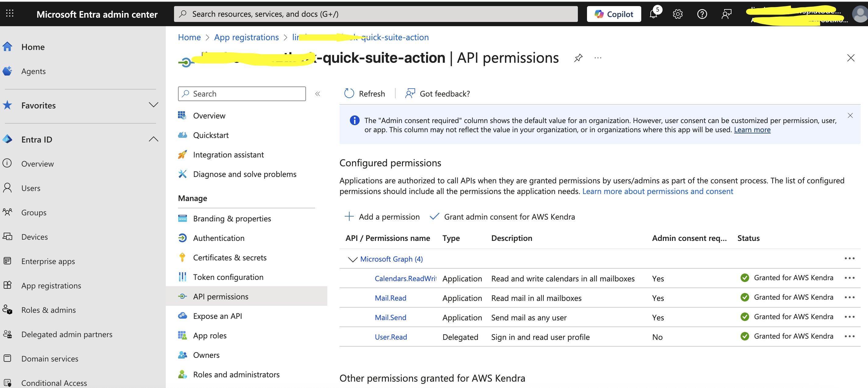
Task: Click the resources search field
Action: click(x=371, y=14)
